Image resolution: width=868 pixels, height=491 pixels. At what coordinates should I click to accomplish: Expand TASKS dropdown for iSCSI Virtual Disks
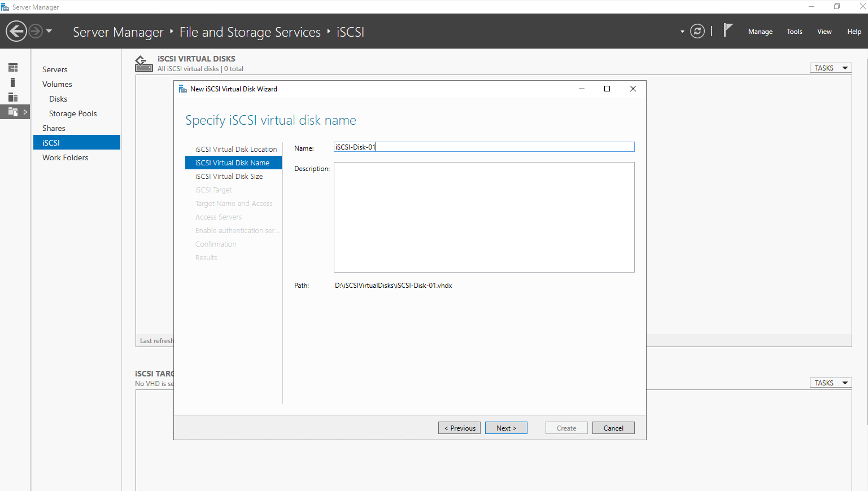pos(831,68)
